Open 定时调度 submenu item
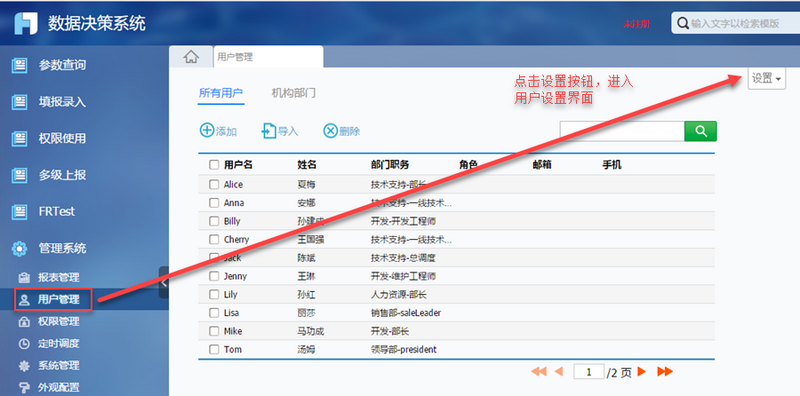This screenshot has height=396, width=800. point(59,344)
